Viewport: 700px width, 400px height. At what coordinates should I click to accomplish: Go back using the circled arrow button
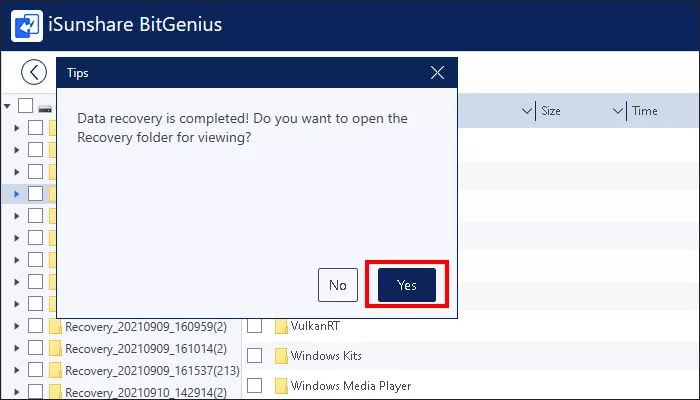tap(34, 72)
